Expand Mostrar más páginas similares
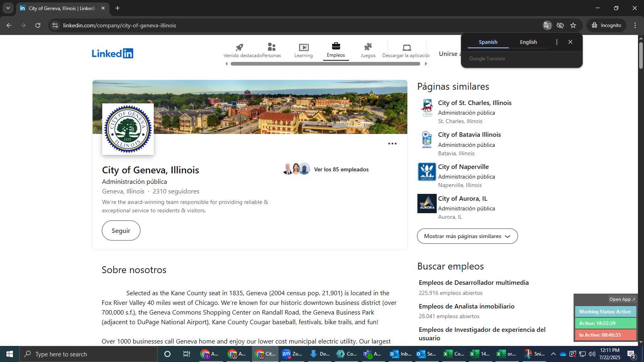The width and height of the screenshot is (644, 362). 467,236
